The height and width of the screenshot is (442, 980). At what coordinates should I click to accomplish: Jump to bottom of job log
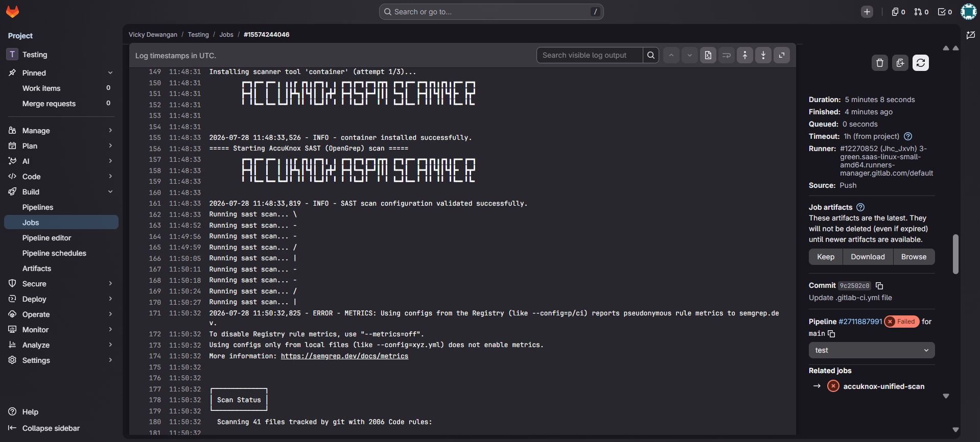coord(763,55)
